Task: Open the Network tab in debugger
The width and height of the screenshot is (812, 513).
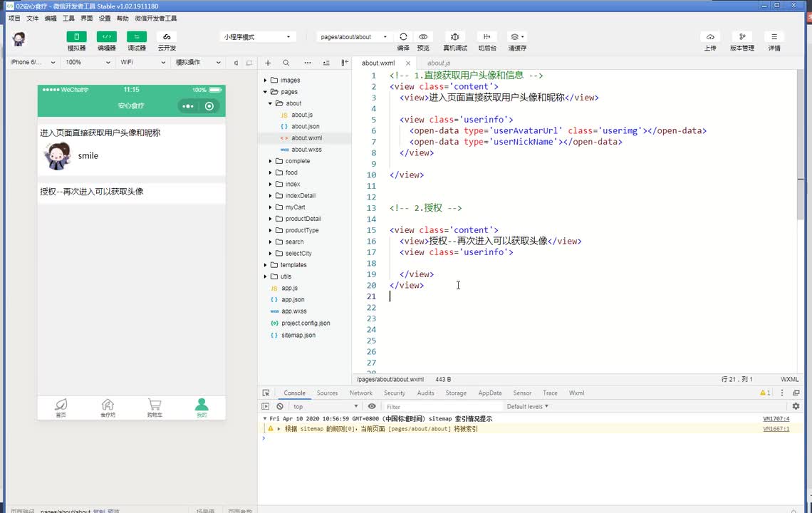Action: pos(360,393)
